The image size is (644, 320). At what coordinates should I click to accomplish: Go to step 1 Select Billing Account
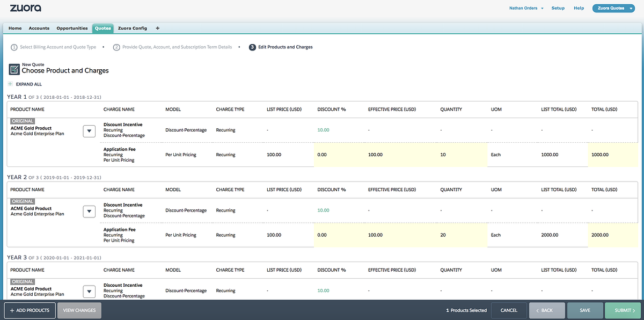pos(53,47)
